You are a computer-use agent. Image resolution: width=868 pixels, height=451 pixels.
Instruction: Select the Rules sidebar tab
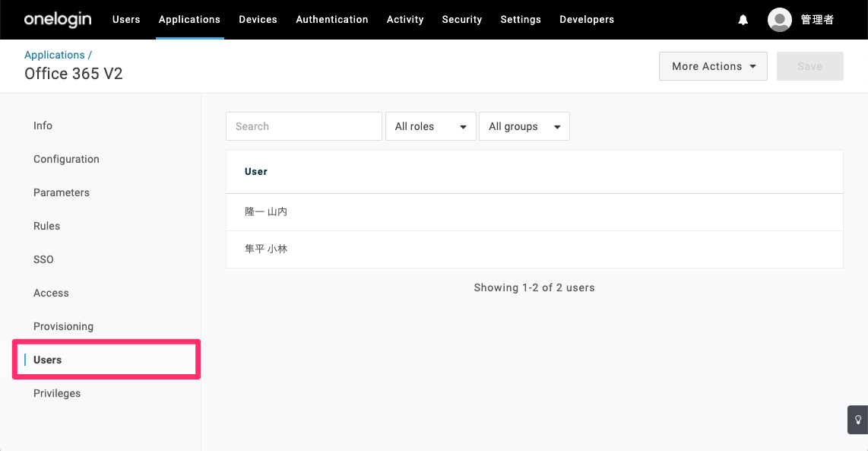[x=46, y=226]
